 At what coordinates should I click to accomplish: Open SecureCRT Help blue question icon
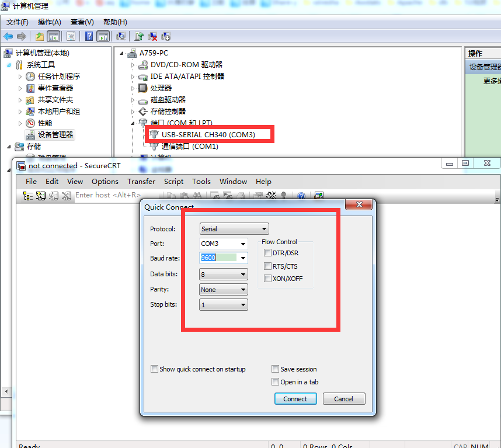[301, 196]
